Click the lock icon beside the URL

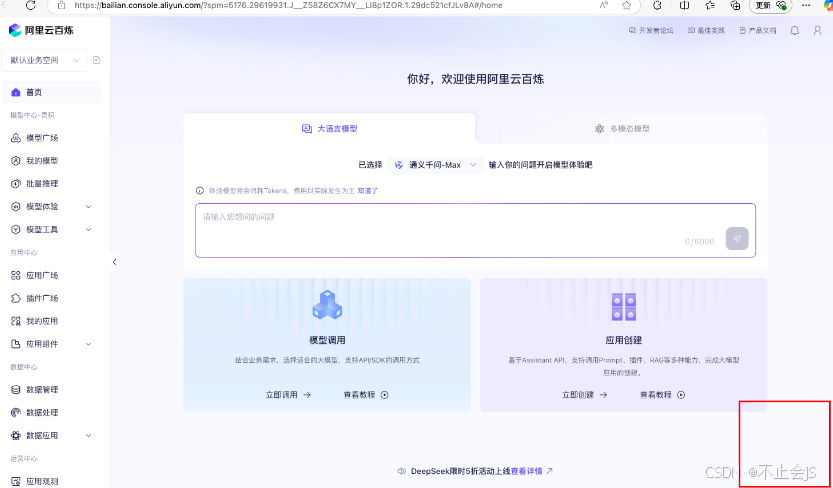pyautogui.click(x=62, y=5)
